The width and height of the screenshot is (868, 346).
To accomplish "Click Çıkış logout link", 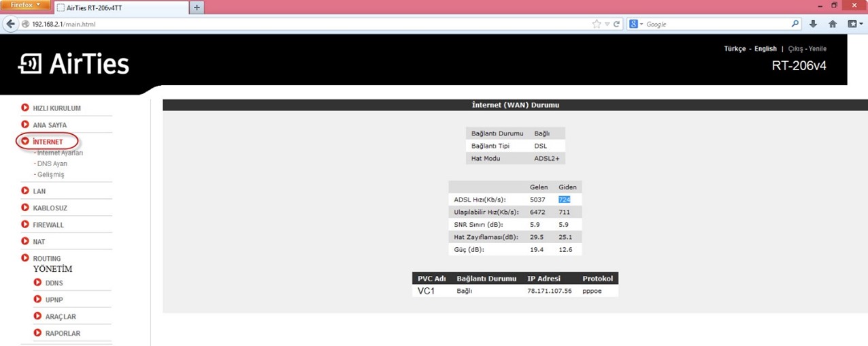I will pyautogui.click(x=796, y=49).
